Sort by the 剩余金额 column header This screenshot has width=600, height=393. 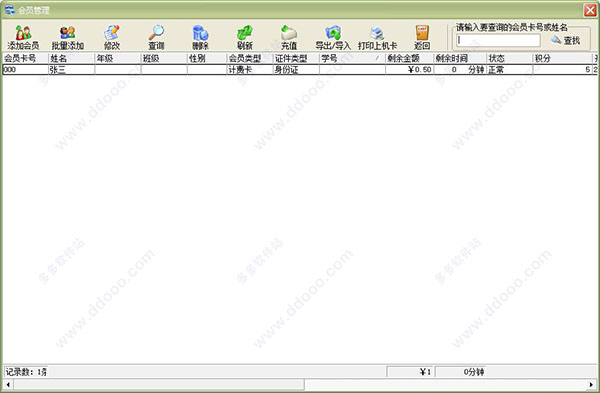coord(409,58)
